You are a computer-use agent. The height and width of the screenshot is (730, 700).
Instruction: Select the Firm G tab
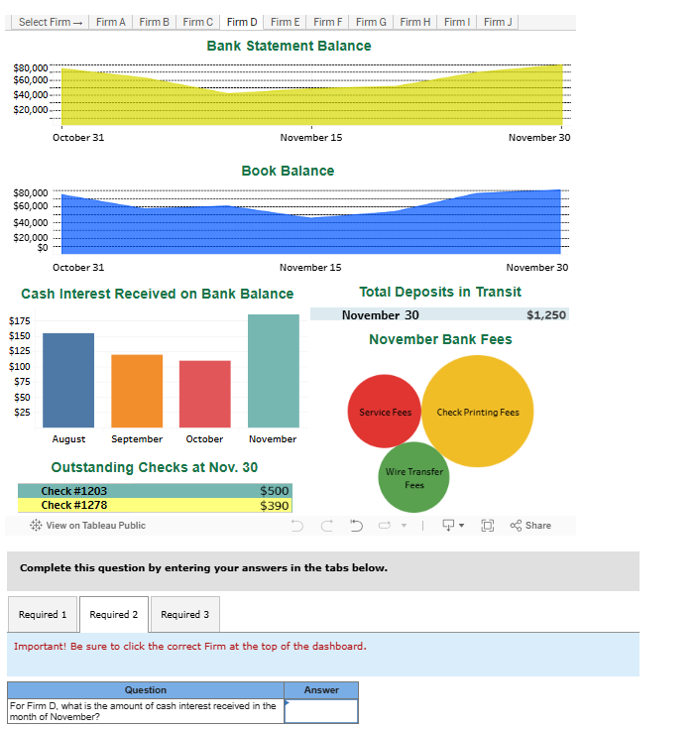[x=373, y=22]
